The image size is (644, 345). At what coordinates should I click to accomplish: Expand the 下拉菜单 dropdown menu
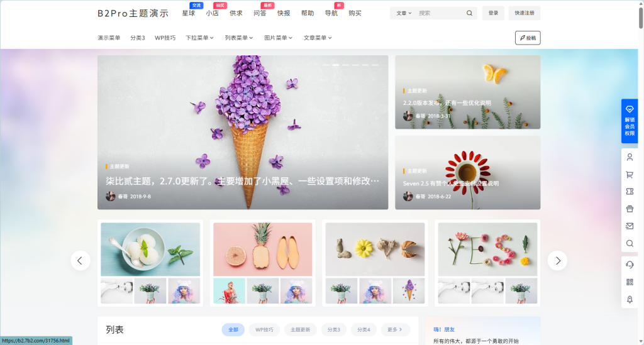(x=199, y=38)
